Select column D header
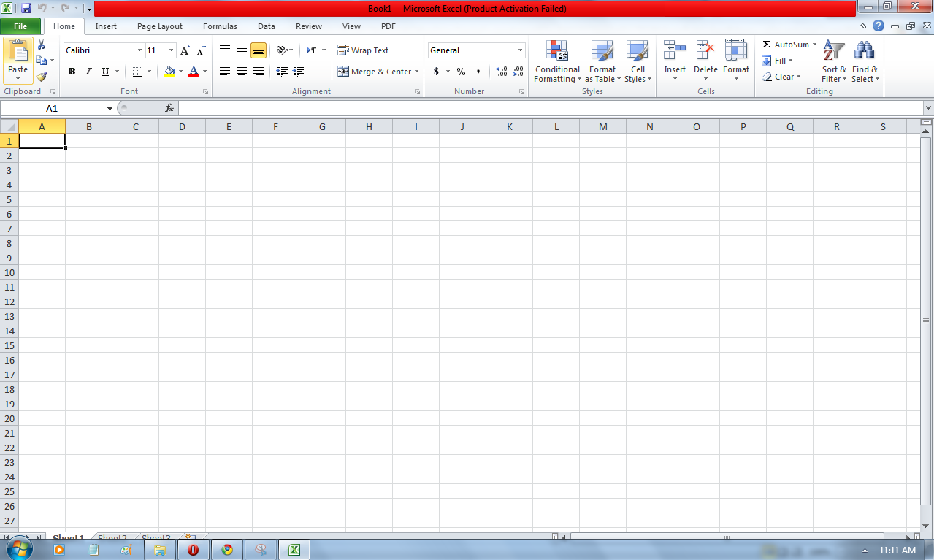This screenshot has height=560, width=934. tap(182, 126)
